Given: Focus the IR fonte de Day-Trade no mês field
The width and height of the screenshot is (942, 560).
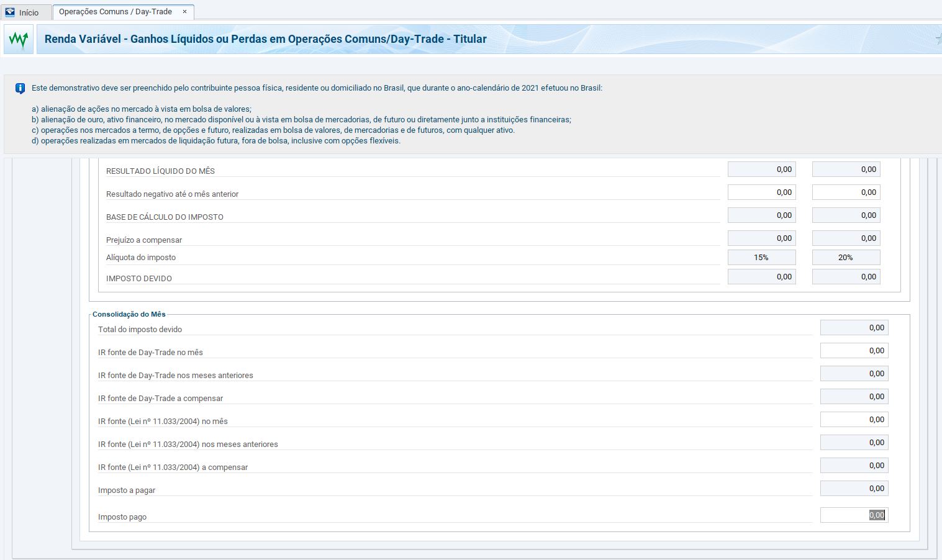Looking at the screenshot, I should pyautogui.click(x=854, y=351).
